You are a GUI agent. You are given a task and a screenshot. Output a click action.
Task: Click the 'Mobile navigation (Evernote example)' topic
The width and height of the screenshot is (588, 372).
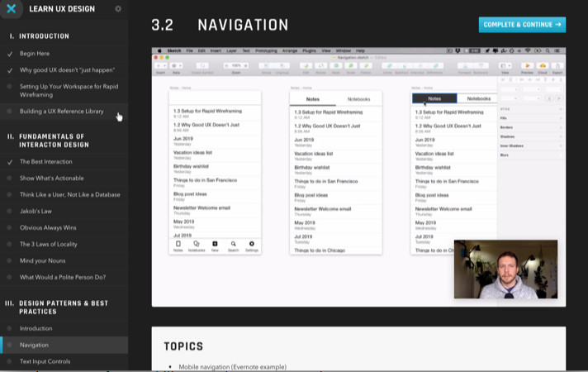[233, 367]
